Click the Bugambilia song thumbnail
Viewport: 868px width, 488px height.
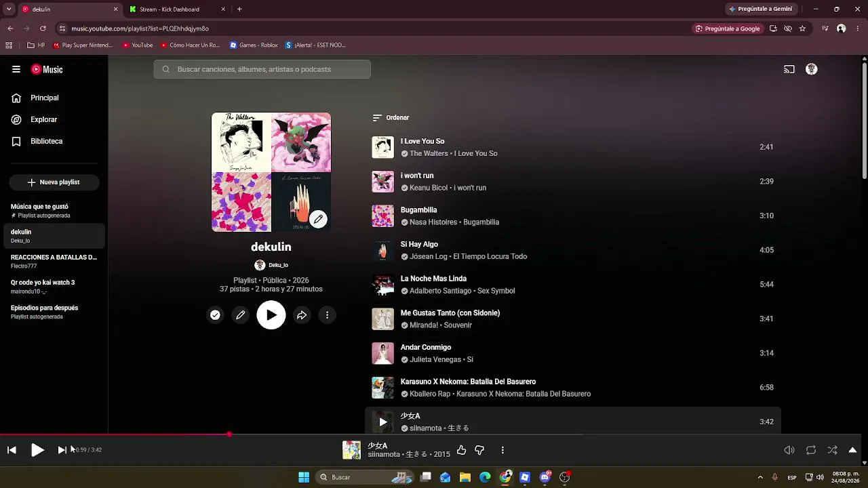pos(382,216)
